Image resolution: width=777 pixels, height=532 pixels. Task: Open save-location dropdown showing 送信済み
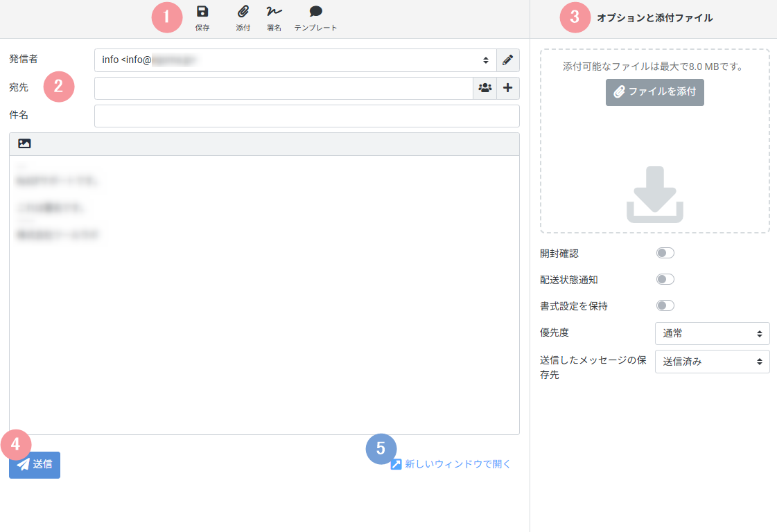(712, 362)
